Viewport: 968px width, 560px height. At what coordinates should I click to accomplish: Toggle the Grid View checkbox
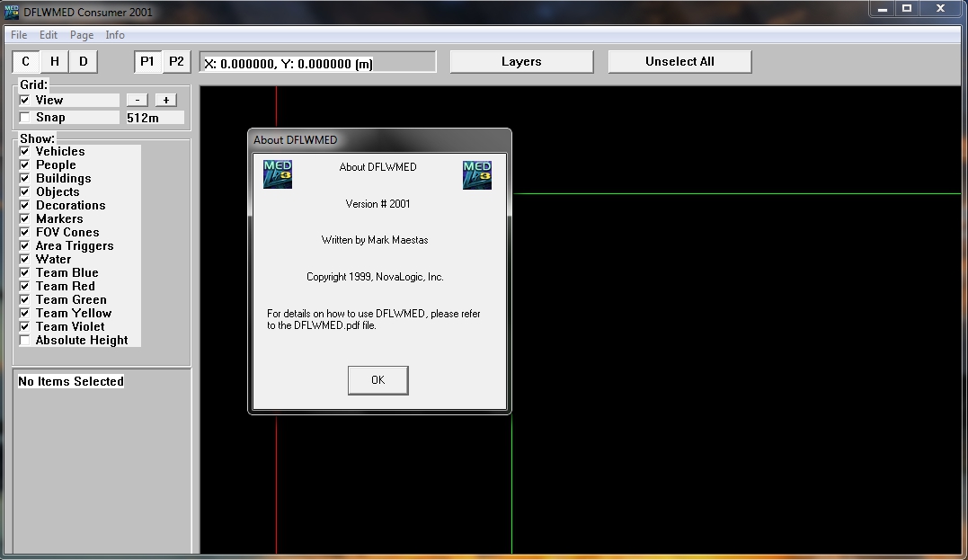click(24, 100)
